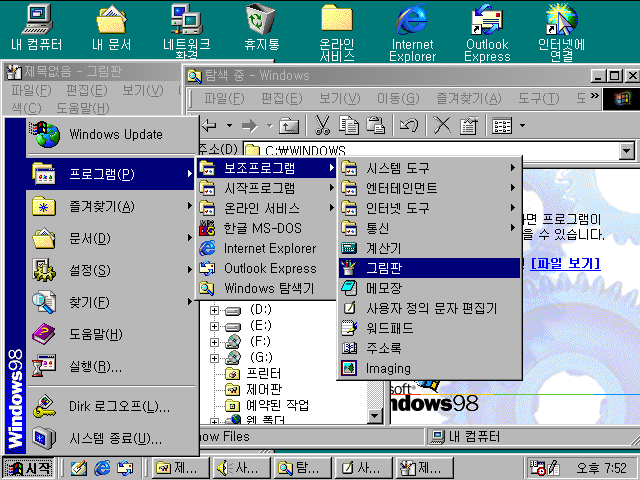
Task: Click folder tree scroll down arrow
Action: tap(375, 416)
